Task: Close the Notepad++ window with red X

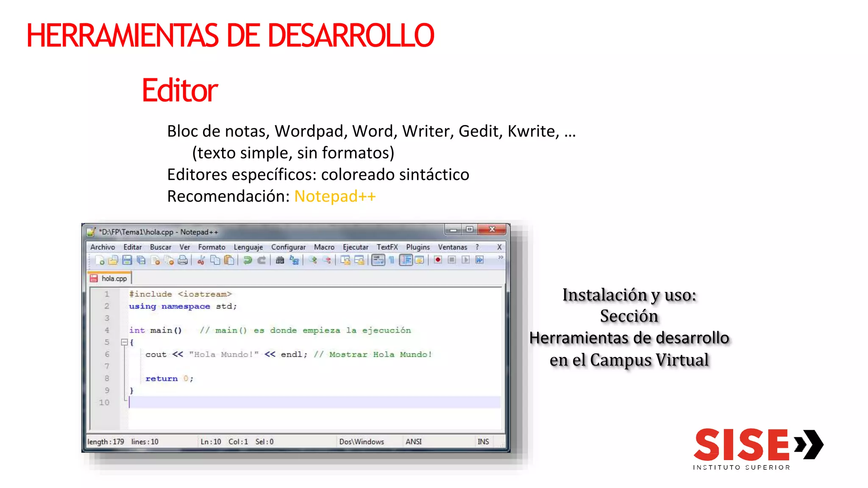Action: point(492,230)
